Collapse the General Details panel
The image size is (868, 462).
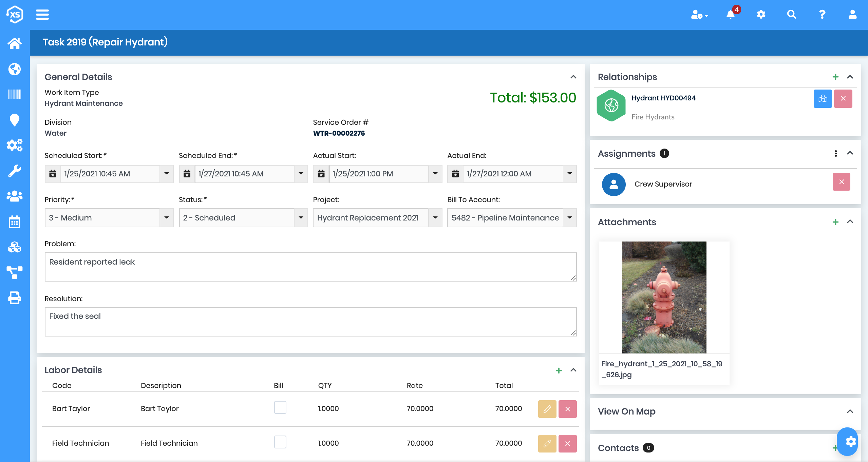(x=573, y=77)
